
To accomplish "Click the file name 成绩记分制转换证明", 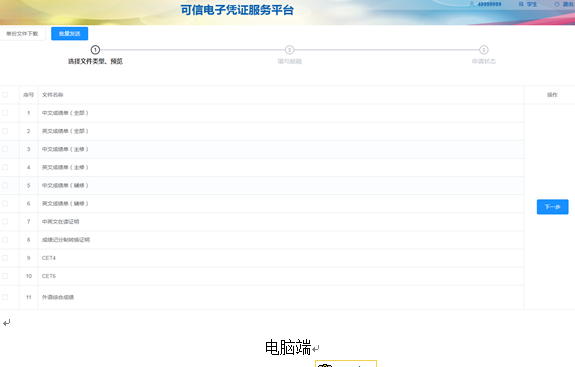I will click(x=66, y=240).
